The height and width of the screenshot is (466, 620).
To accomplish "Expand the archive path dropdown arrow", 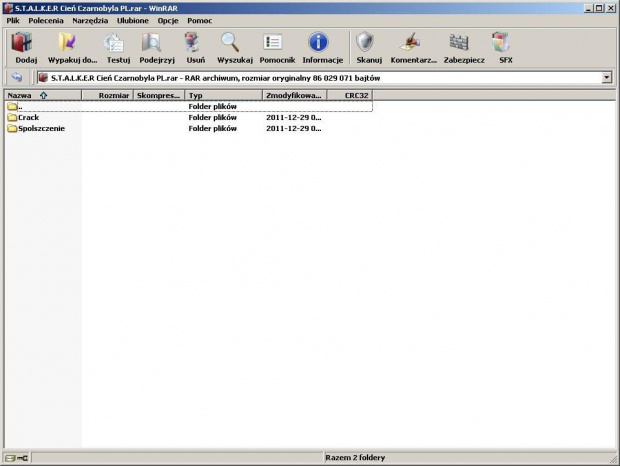I will tap(607, 77).
